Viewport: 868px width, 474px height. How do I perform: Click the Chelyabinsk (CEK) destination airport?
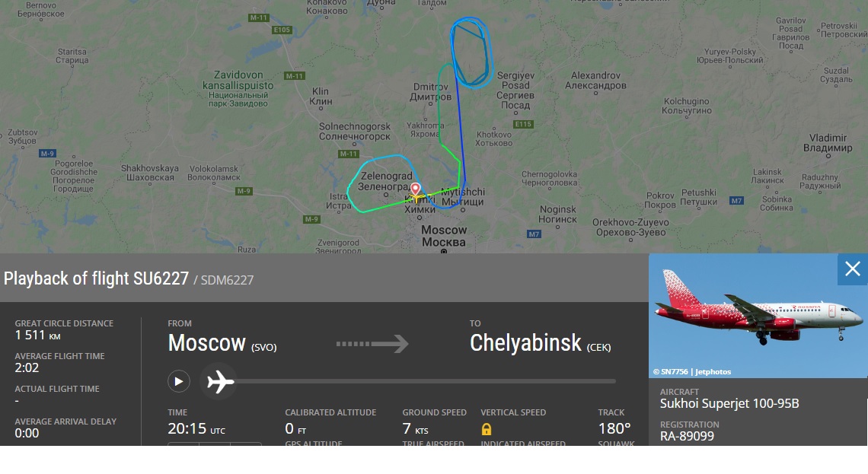click(541, 343)
